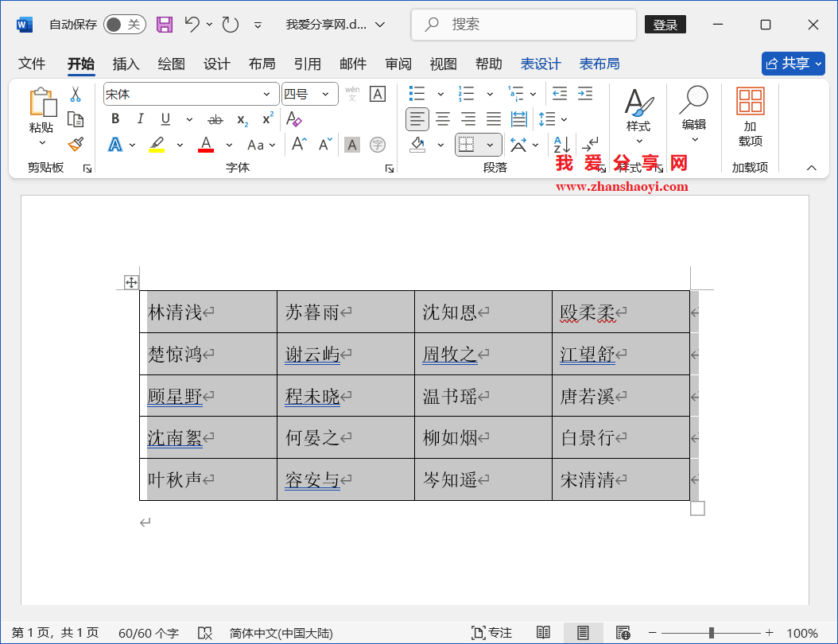Toggle Character Shading A button
838x644 pixels.
point(351,145)
